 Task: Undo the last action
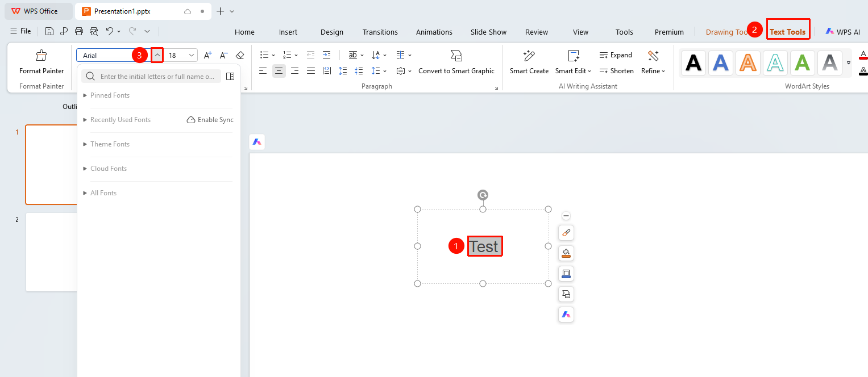click(x=110, y=31)
